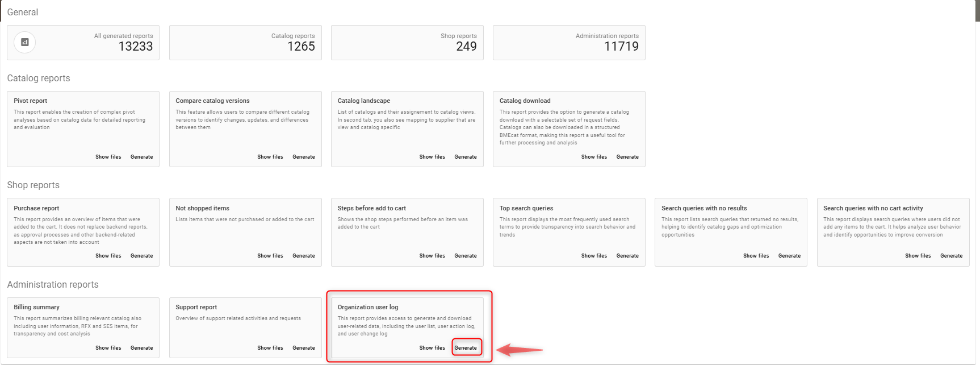Open the Shop reports count card
The height and width of the screenshot is (365, 980).
coord(407,43)
